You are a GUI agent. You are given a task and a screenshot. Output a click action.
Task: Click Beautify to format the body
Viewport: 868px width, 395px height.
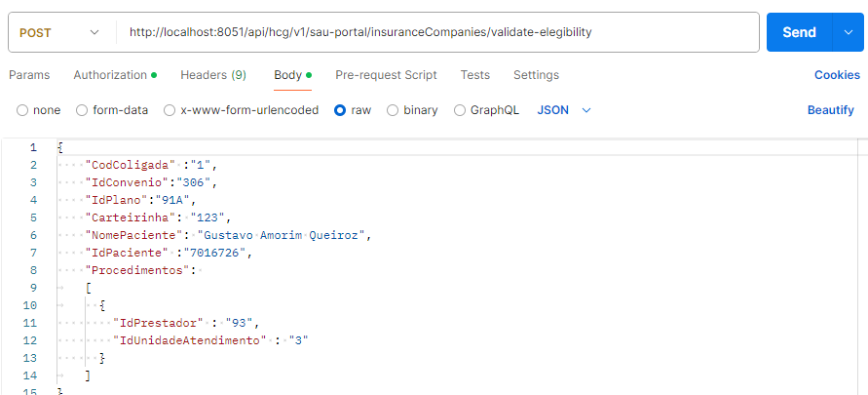(830, 110)
